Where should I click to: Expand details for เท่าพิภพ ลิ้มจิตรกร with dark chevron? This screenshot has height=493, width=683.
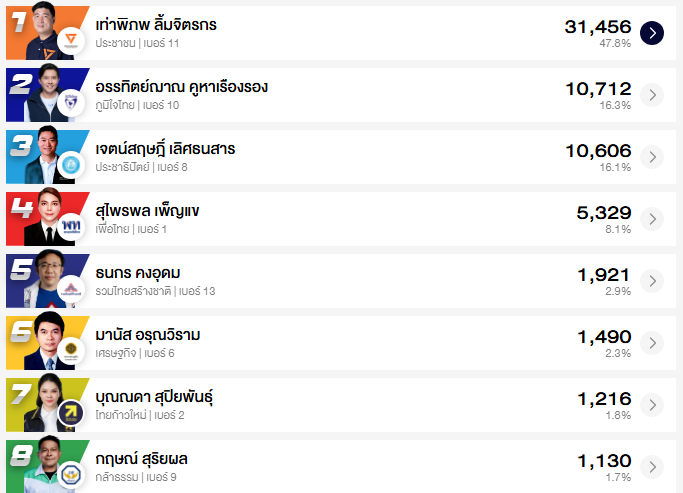tap(652, 33)
